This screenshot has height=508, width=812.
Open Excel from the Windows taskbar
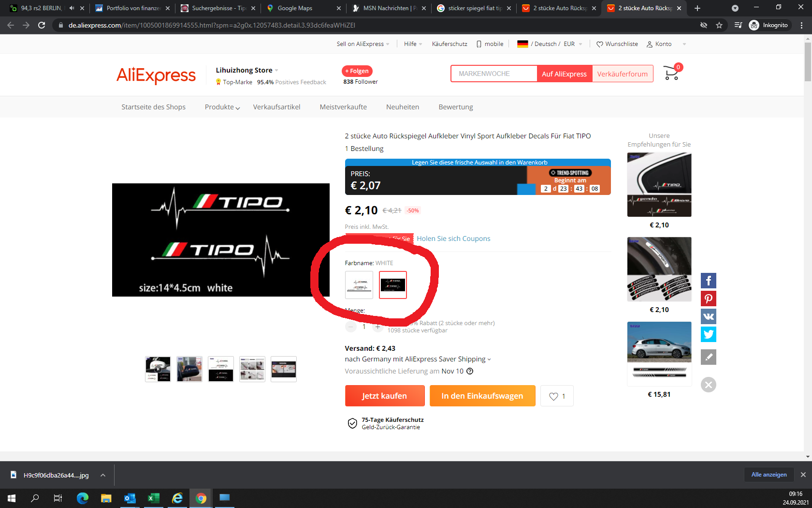(153, 498)
